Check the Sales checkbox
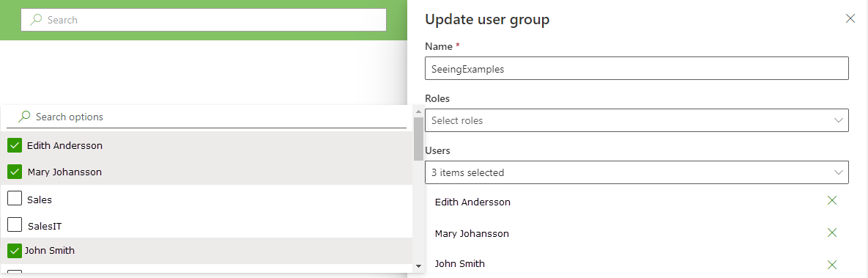This screenshot has height=278, width=868. (15, 198)
